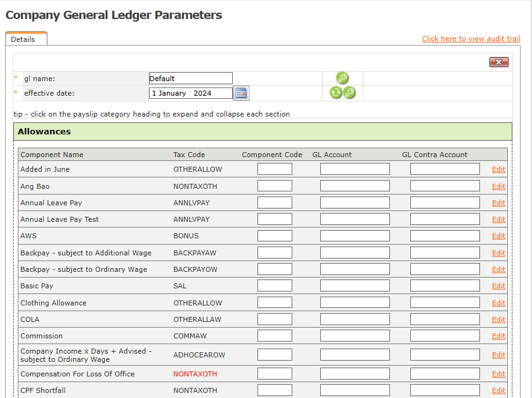Edit the Basic Pay row
The height and width of the screenshot is (398, 532).
[498, 286]
